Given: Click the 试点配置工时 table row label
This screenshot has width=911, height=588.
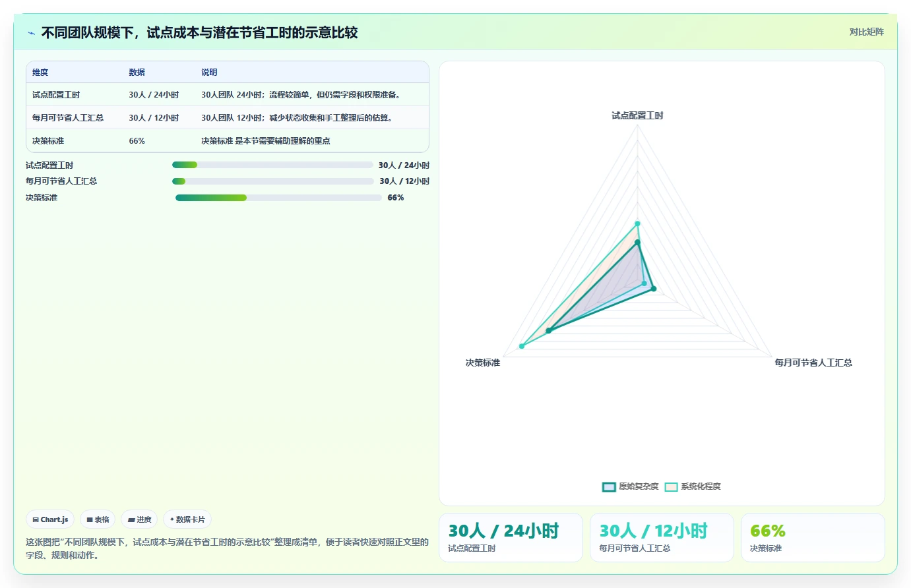Looking at the screenshot, I should (x=56, y=95).
